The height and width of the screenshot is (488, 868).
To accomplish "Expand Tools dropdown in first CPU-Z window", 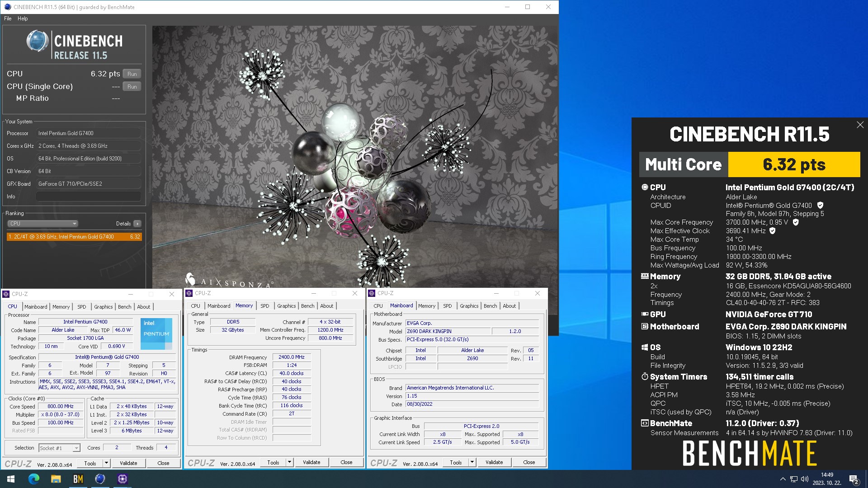I will (x=107, y=463).
